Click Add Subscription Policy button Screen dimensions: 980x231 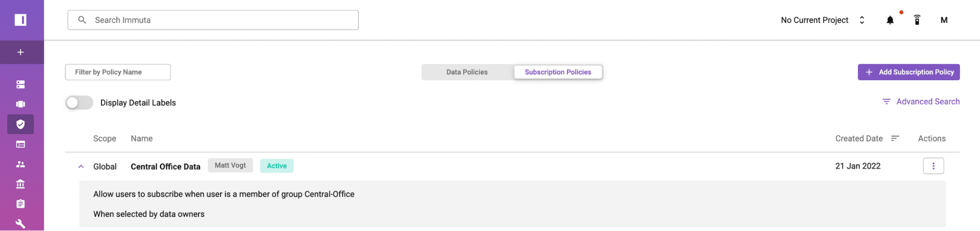(x=909, y=72)
